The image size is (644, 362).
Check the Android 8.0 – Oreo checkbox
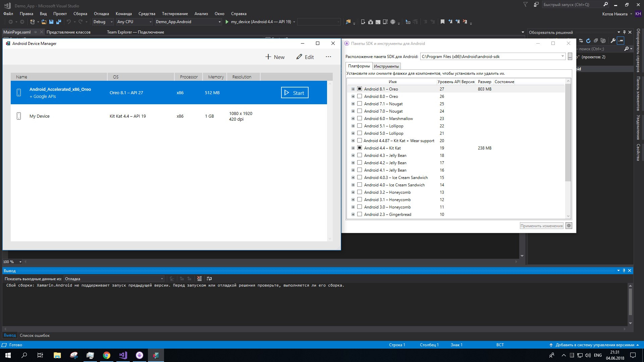pyautogui.click(x=360, y=96)
